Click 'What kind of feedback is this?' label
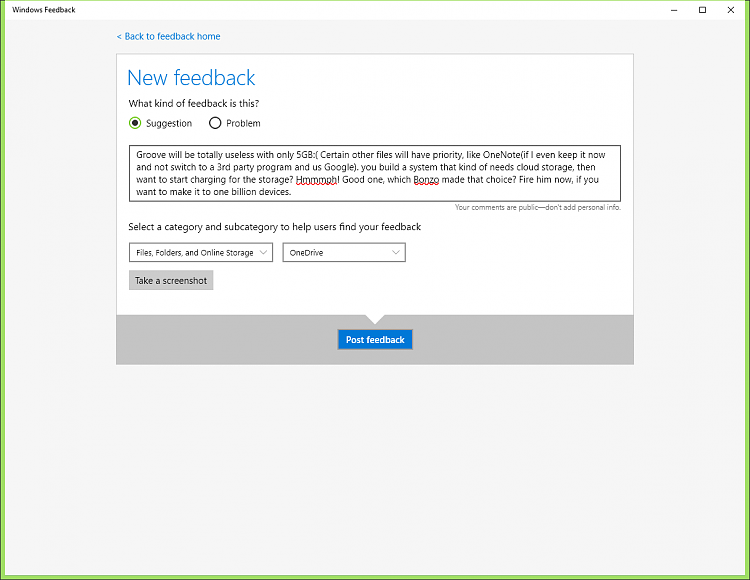The width and height of the screenshot is (750, 580). coord(194,104)
